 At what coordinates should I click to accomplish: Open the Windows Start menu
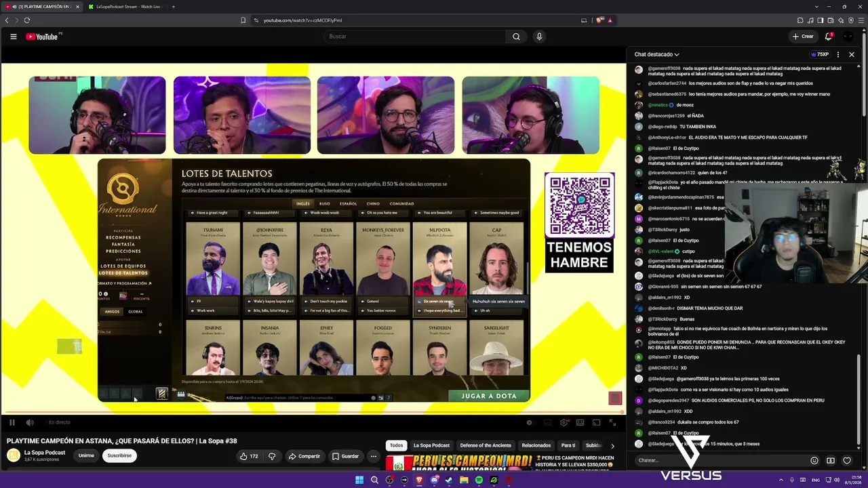[359, 481]
